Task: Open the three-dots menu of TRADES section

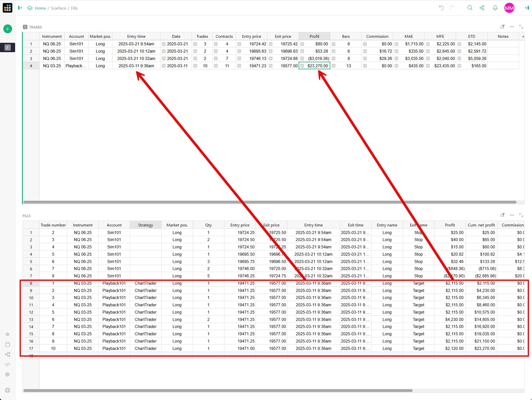Action: click(x=512, y=27)
